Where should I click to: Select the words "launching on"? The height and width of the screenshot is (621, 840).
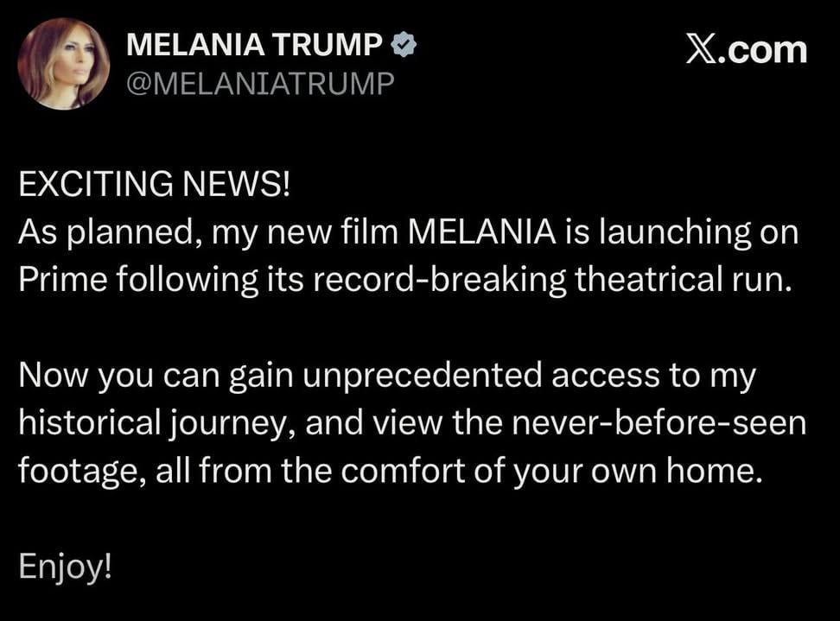pyautogui.click(x=698, y=233)
